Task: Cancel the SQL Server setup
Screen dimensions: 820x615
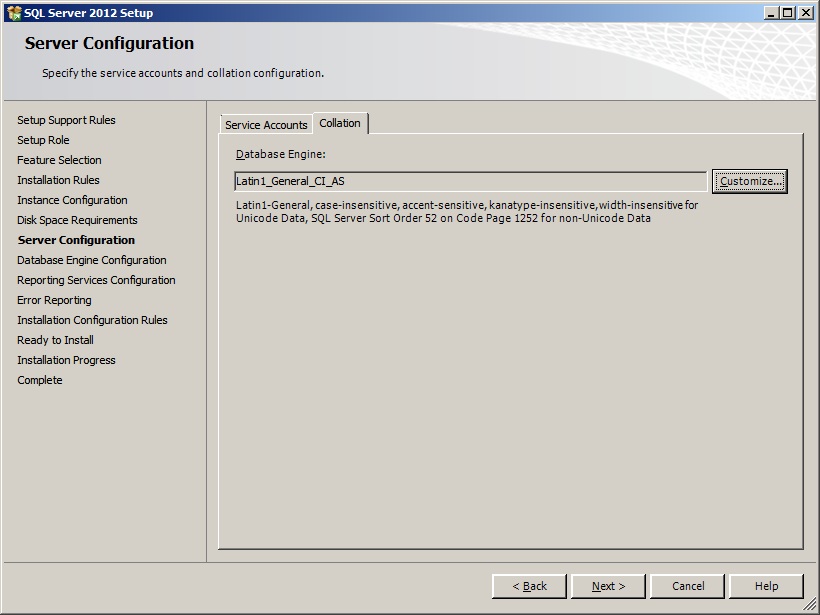Action: coord(687,586)
